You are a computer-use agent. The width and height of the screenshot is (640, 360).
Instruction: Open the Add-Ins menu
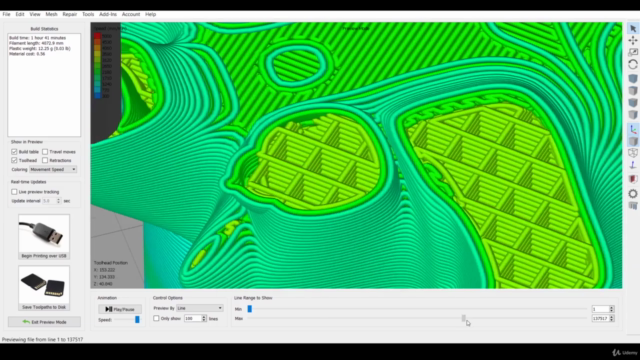(108, 14)
